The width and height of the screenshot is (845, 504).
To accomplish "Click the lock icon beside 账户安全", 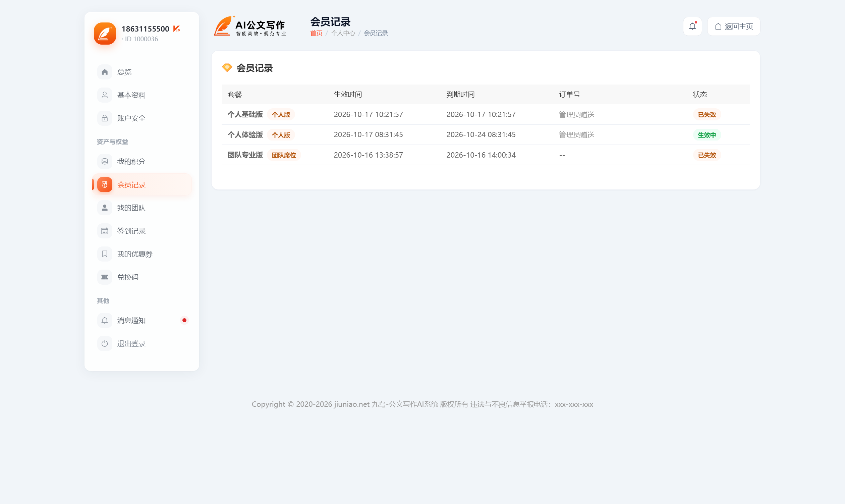I will tap(105, 118).
